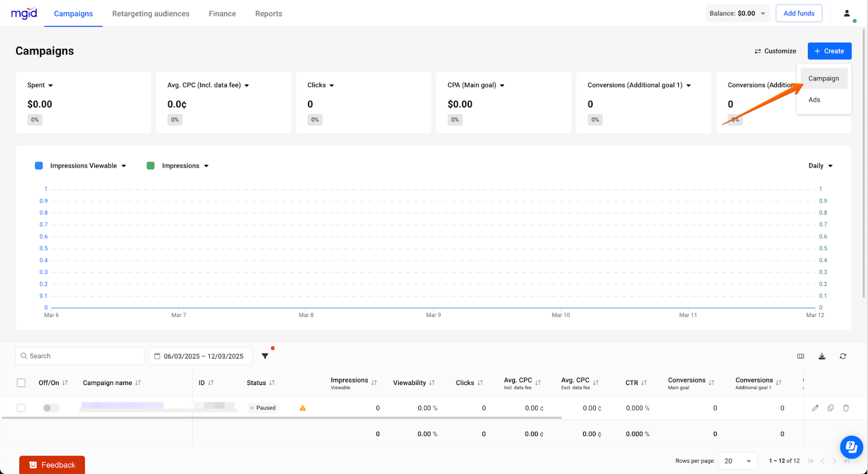Viewport: 868px width, 474px height.
Task: Edit the paused campaign via pencil icon
Action: tap(815, 408)
